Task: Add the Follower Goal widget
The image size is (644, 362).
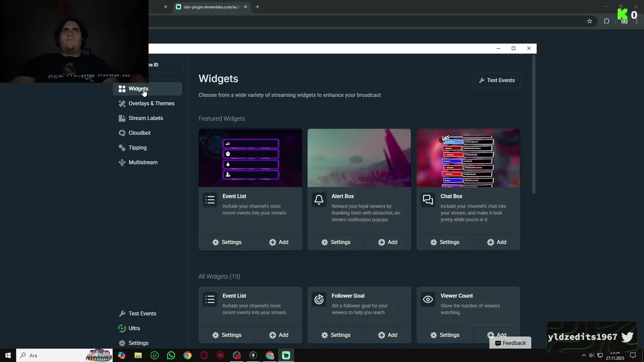Action: (x=388, y=335)
